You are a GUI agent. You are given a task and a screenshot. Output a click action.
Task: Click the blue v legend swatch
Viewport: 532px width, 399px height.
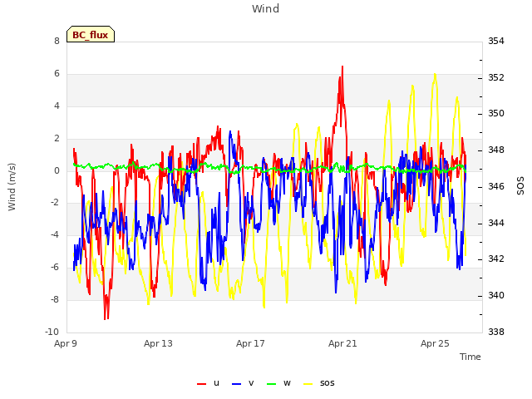[236, 384]
